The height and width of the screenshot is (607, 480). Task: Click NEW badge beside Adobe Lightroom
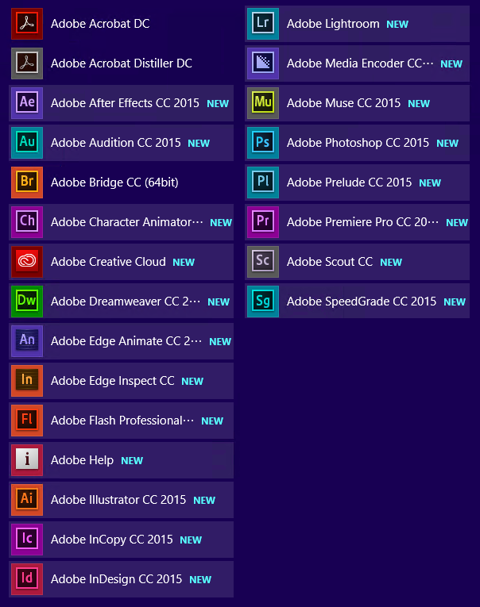pos(397,24)
